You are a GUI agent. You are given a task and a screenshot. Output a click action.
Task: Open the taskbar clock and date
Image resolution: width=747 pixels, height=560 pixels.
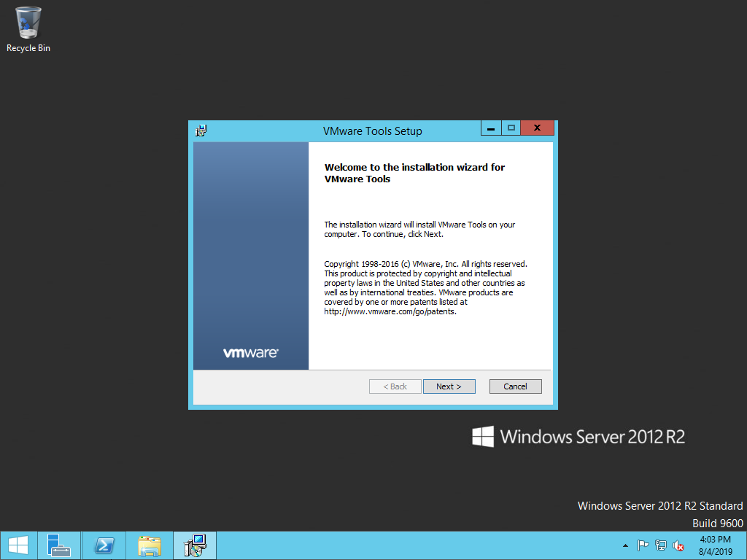pyautogui.click(x=715, y=545)
